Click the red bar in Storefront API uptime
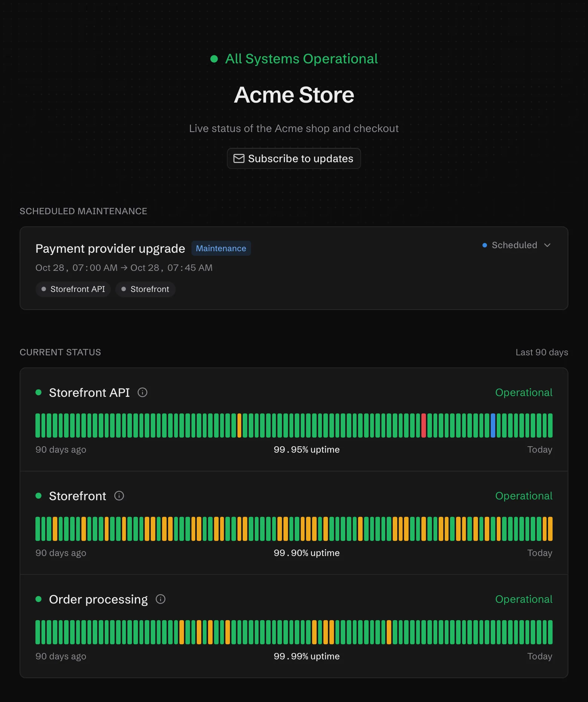Image resolution: width=588 pixels, height=702 pixels. pyautogui.click(x=424, y=426)
